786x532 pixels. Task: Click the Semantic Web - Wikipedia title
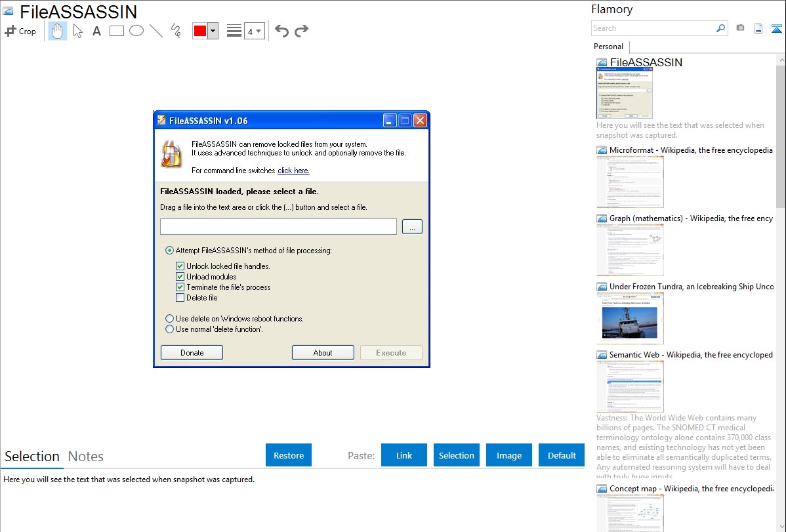pyautogui.click(x=691, y=354)
